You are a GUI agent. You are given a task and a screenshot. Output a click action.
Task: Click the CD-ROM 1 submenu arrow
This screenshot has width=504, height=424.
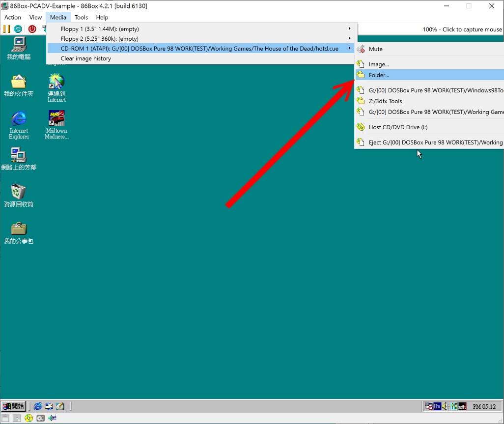[349, 48]
